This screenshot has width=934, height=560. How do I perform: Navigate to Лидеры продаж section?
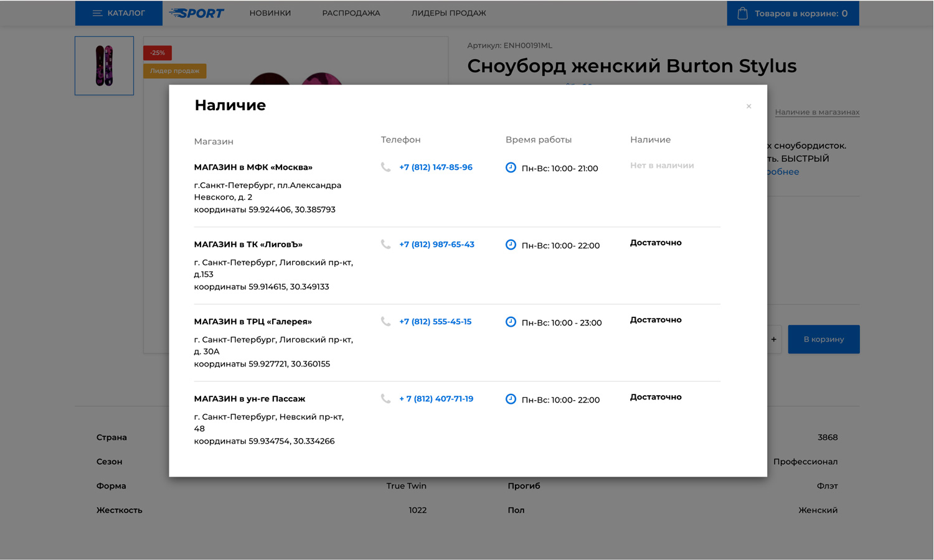(448, 13)
